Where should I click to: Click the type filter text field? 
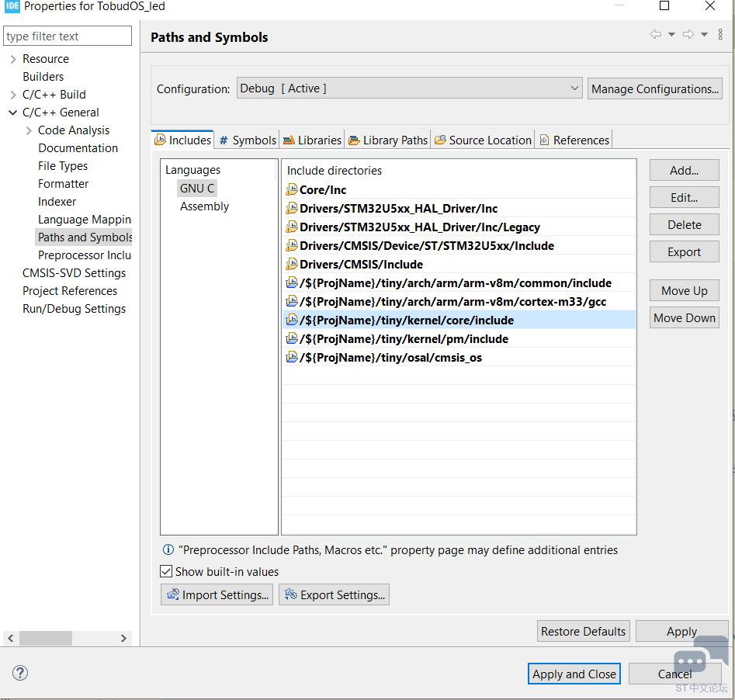coord(68,36)
